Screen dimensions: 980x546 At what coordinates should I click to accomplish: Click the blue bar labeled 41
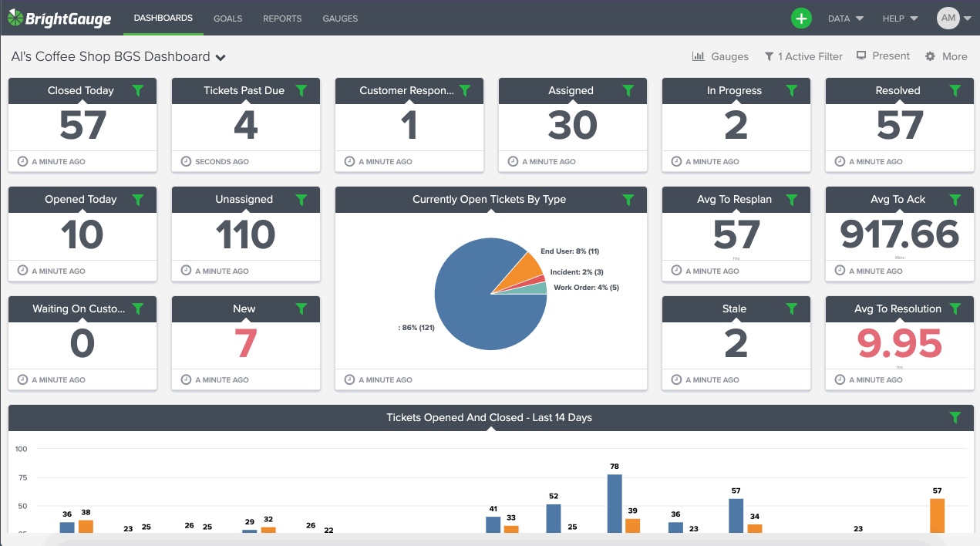493,524
